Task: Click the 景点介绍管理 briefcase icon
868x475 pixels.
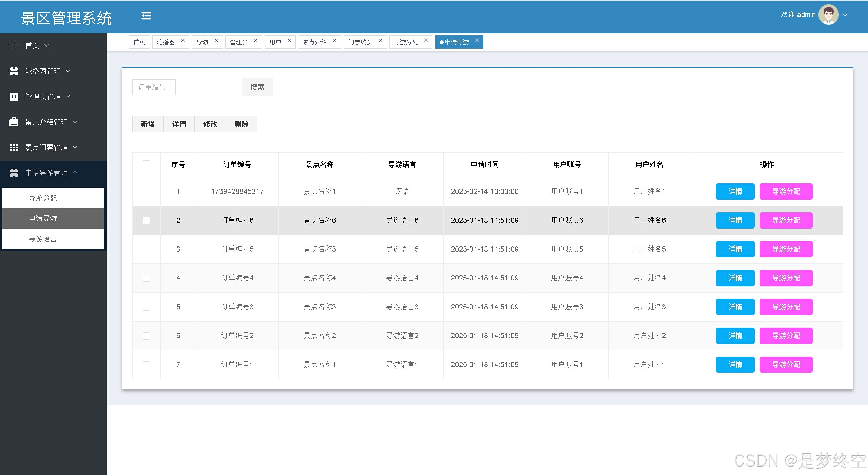Action: click(x=14, y=122)
